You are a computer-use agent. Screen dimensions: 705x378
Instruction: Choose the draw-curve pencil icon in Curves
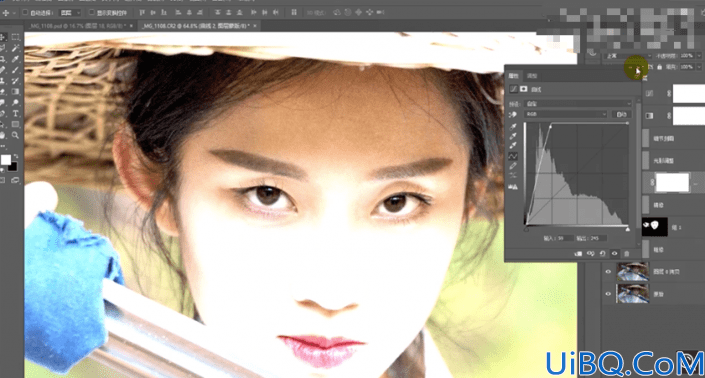point(513,166)
